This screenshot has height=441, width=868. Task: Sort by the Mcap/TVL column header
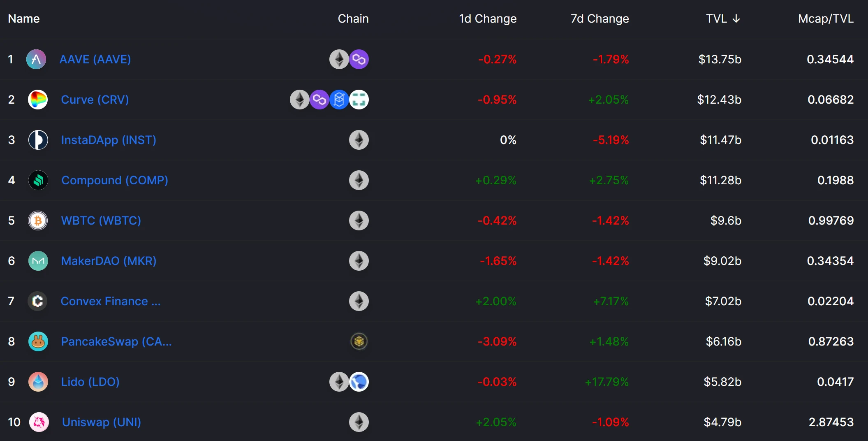[x=826, y=19]
